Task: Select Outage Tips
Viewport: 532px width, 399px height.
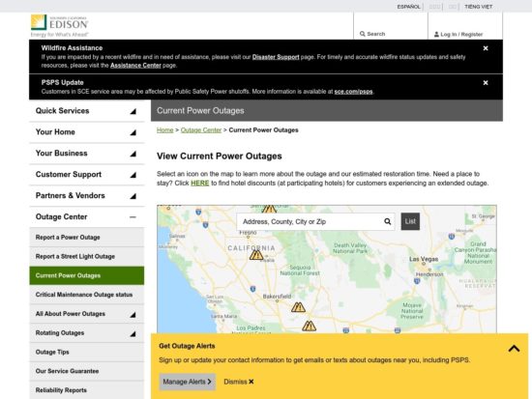Action: tap(87, 353)
